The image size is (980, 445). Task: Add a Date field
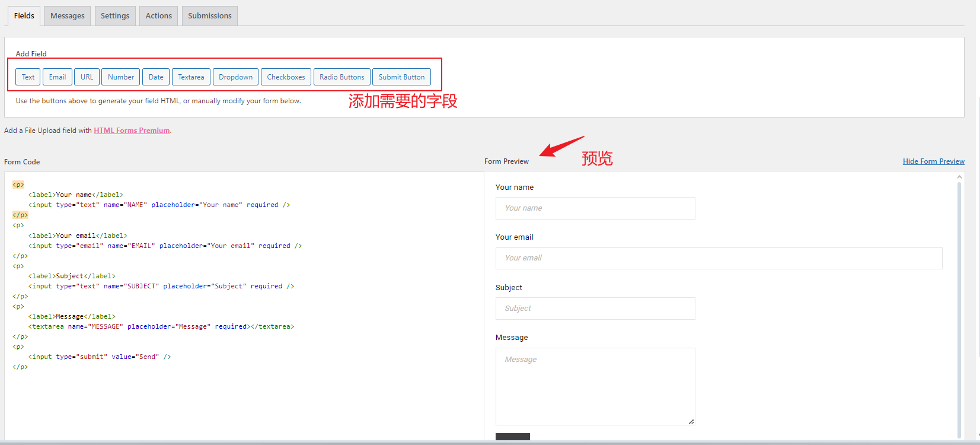click(x=156, y=77)
